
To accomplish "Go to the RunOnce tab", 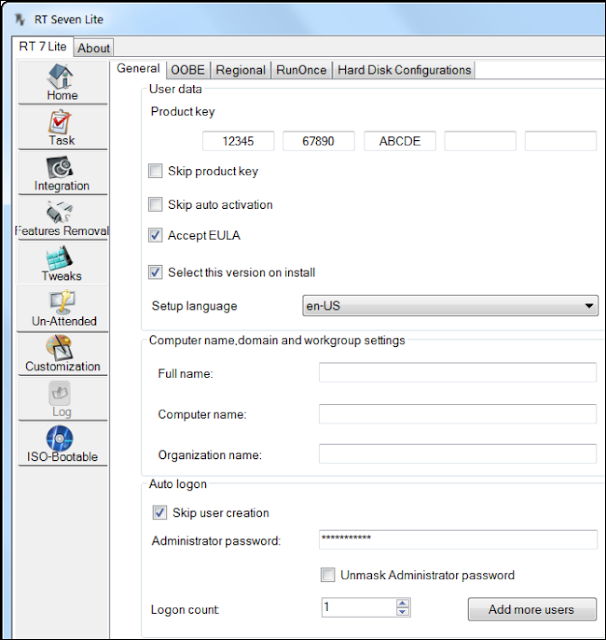I will [x=301, y=70].
